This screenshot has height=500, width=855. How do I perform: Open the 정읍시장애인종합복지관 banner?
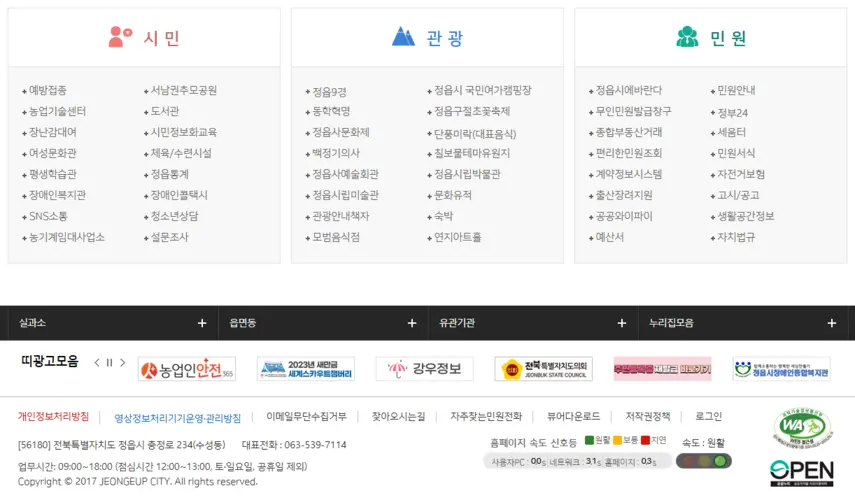[x=781, y=369]
